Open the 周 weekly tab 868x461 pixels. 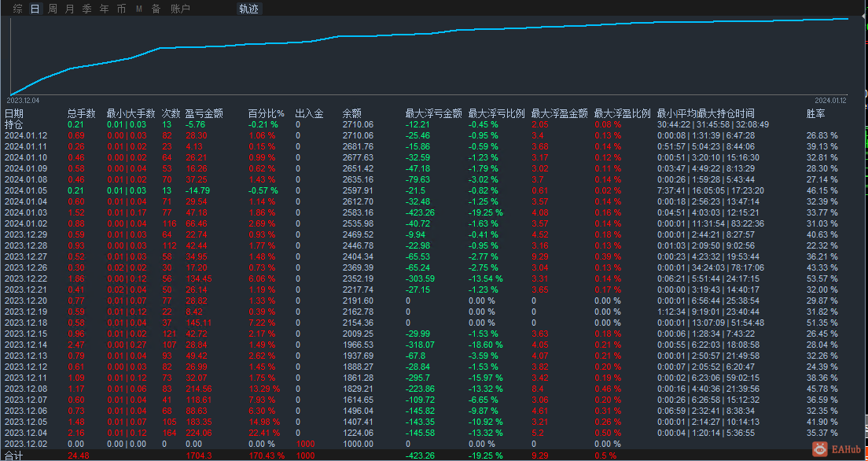coord(53,9)
